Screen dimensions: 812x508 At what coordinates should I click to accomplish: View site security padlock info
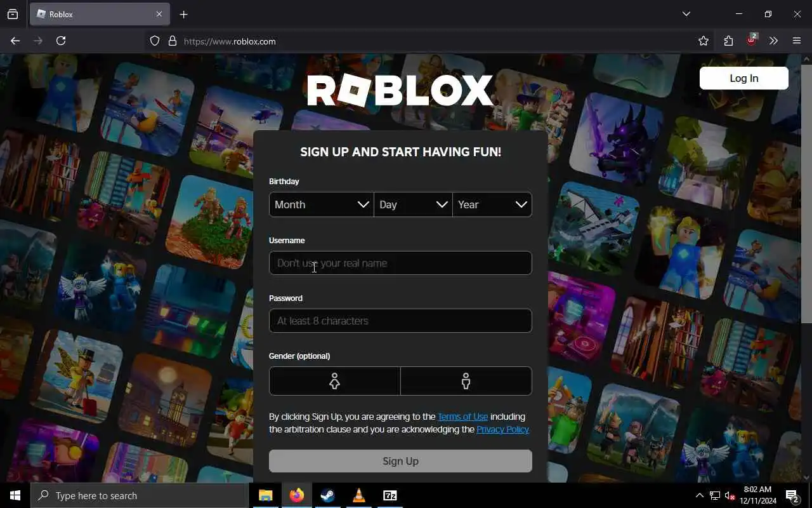tap(172, 41)
